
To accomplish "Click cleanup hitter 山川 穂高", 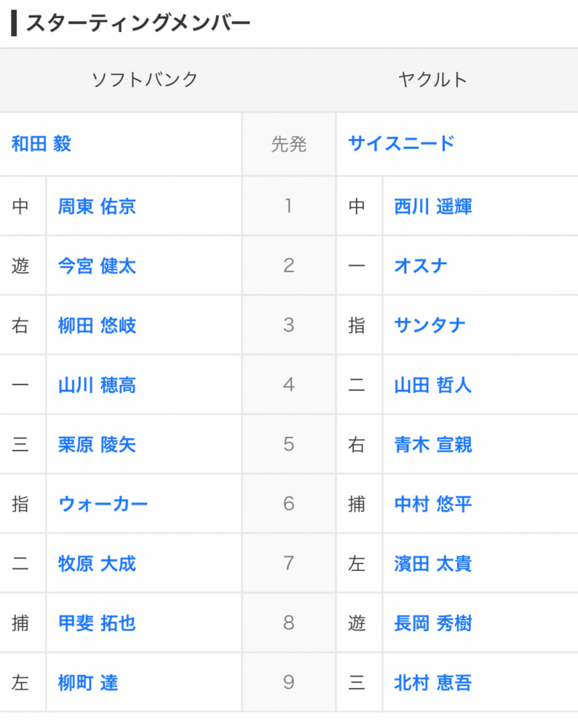I will (97, 385).
